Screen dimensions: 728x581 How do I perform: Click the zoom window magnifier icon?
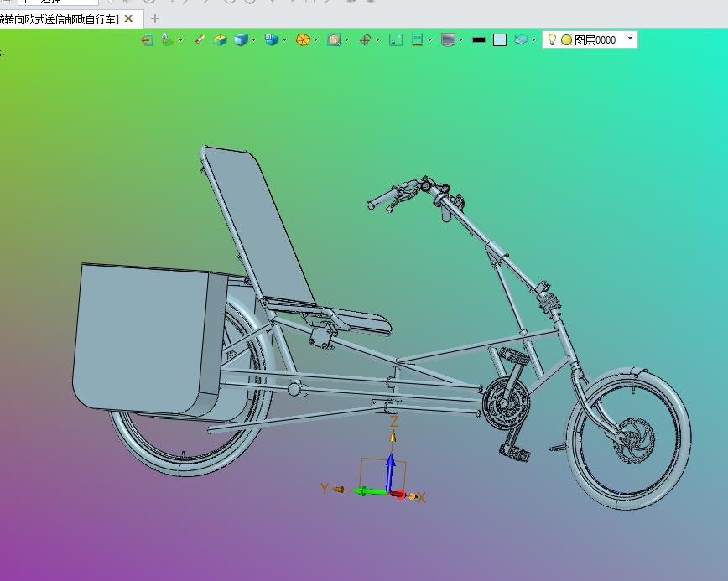(334, 40)
